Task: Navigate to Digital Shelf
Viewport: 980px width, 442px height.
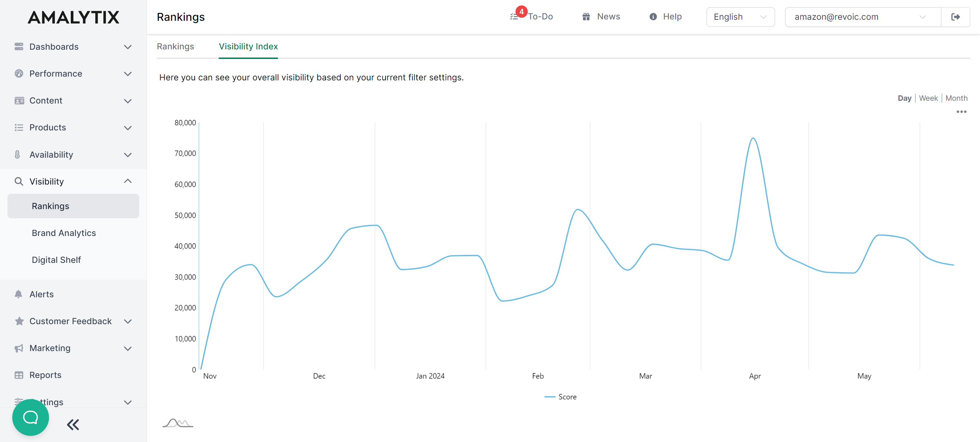Action: 56,259
